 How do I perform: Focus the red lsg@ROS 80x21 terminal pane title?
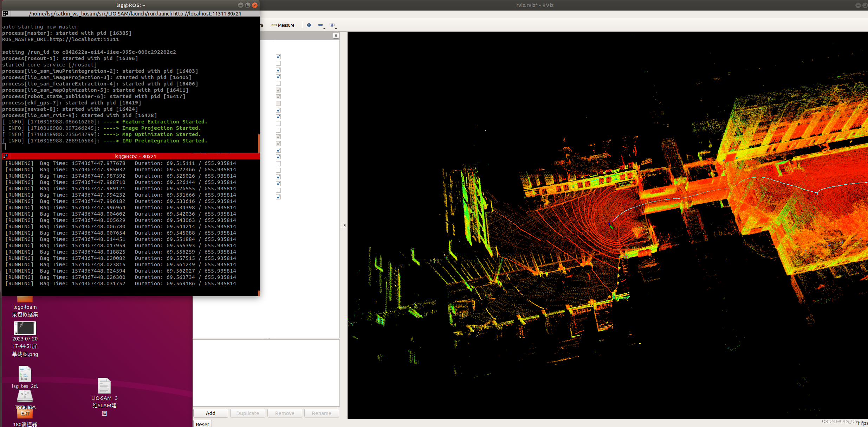point(135,157)
